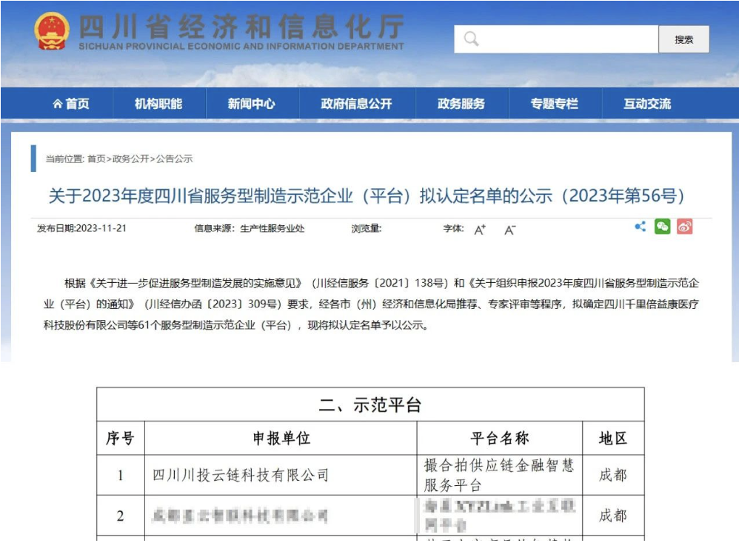Screen dimensions: 739x560
Task: Click 首页 breadcrumb link
Action: coord(96,159)
